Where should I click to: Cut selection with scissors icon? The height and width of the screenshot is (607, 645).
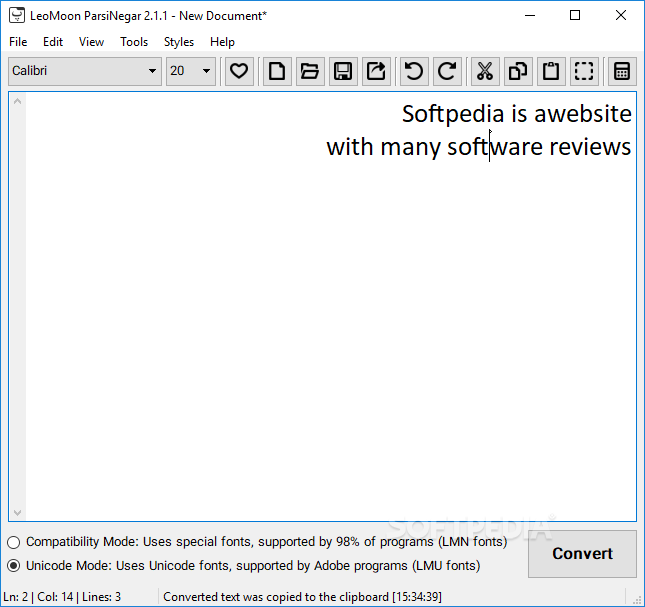tap(485, 71)
